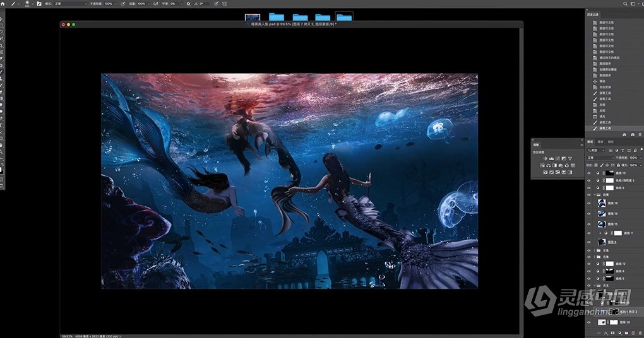Open the brush preset picker
This screenshot has width=644, height=338.
click(x=28, y=4)
